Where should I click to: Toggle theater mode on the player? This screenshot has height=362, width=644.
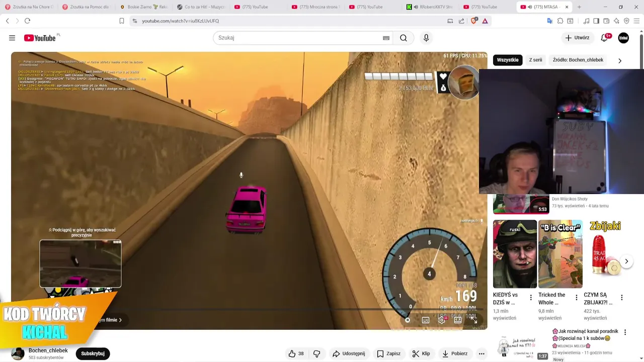tap(458, 320)
